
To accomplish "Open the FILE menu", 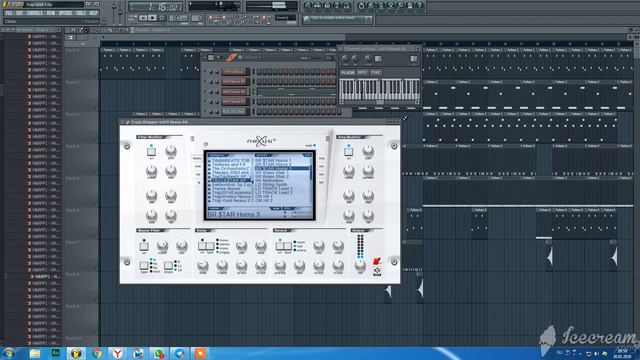I will 9,13.
